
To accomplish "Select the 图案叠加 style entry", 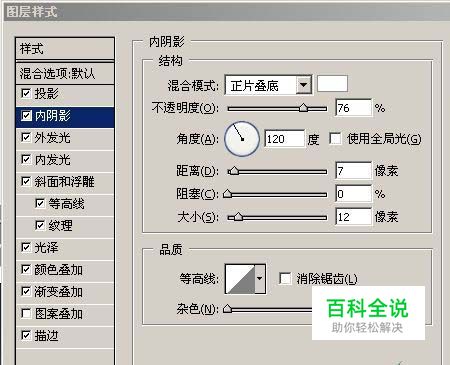I will [x=65, y=314].
